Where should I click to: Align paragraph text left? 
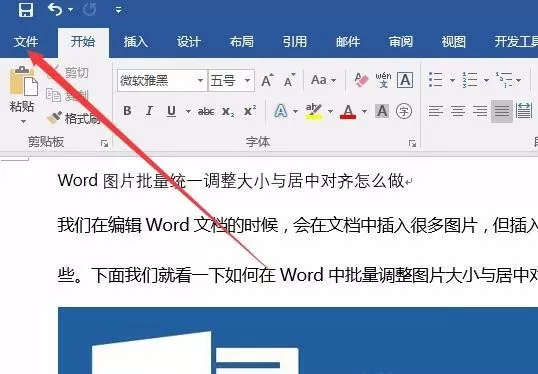pyautogui.click(x=436, y=111)
